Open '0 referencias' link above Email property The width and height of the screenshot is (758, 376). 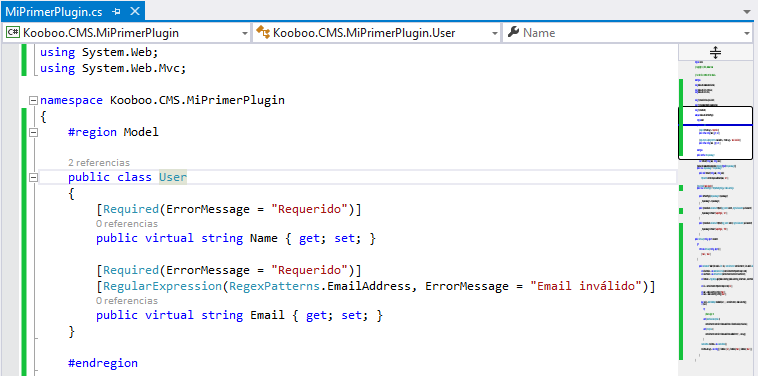click(x=127, y=301)
